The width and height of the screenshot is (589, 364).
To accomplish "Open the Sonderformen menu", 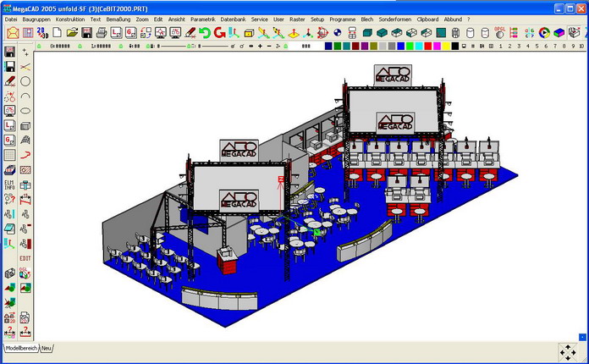I will coord(395,19).
